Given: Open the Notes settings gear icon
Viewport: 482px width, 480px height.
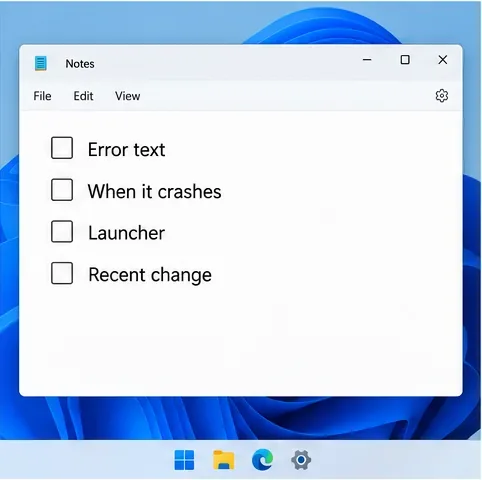Looking at the screenshot, I should [442, 96].
